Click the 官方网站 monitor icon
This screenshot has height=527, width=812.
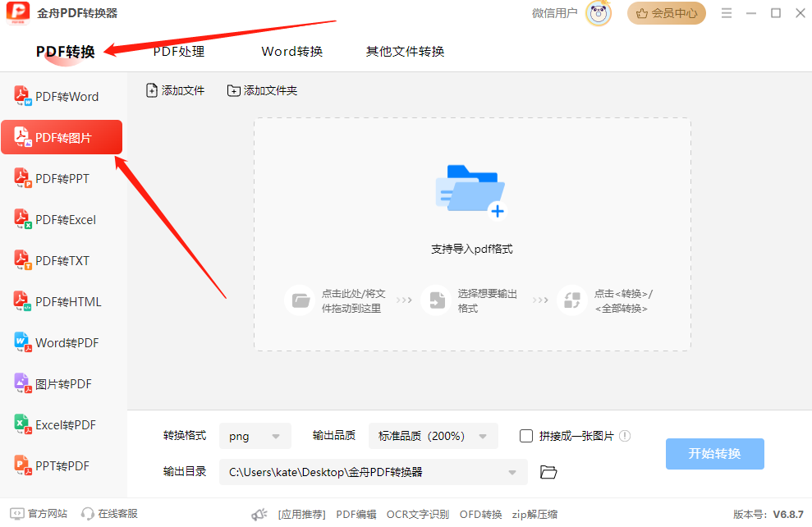(17, 514)
